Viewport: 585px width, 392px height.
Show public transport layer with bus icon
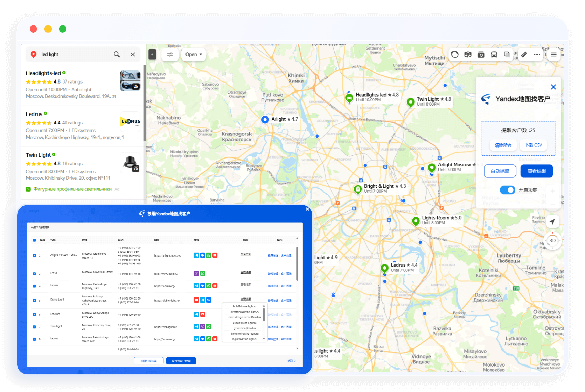[x=494, y=54]
